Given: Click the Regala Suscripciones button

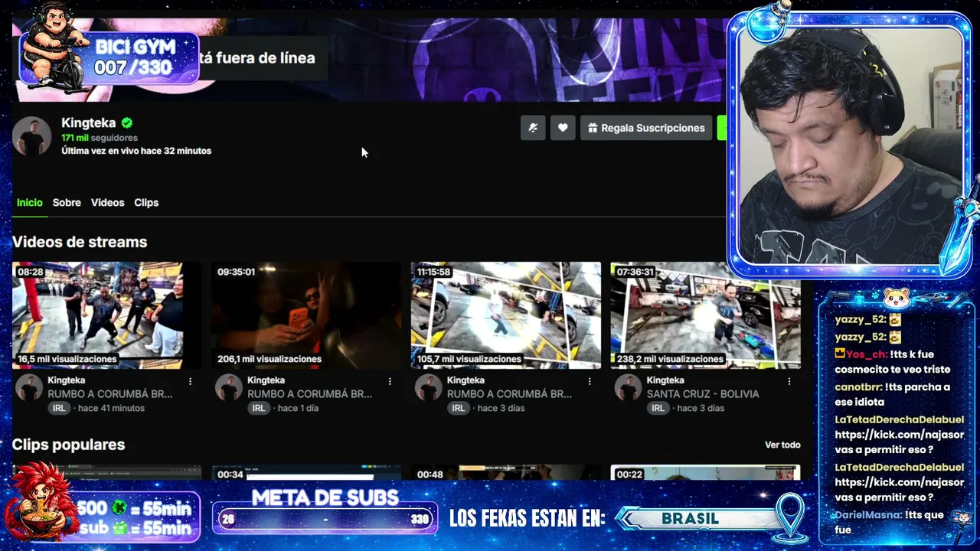Looking at the screenshot, I should (645, 128).
